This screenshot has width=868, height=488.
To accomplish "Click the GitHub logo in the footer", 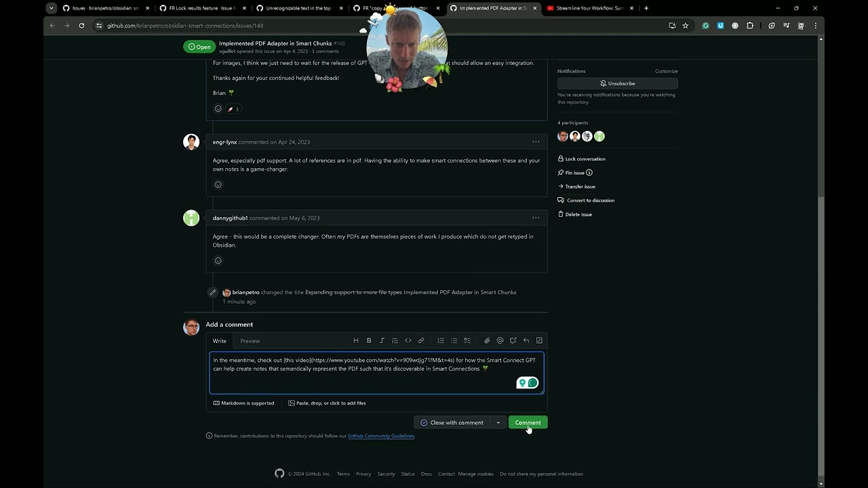I will [x=279, y=474].
